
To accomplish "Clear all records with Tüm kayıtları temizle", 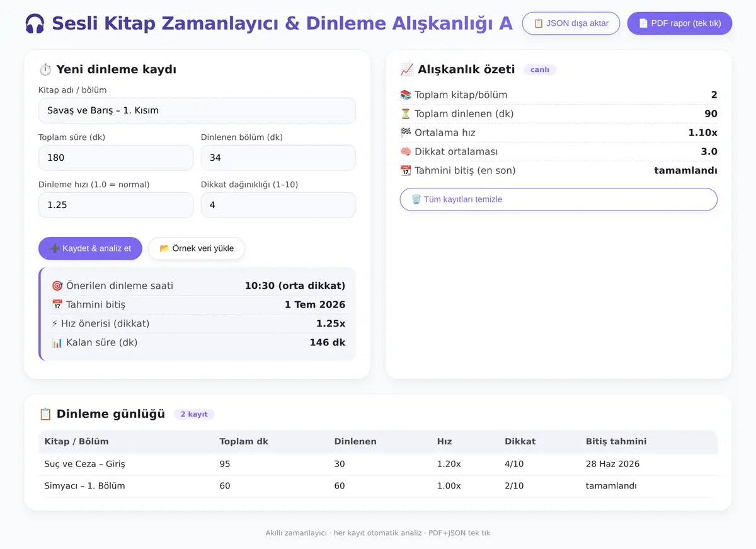I will tap(559, 199).
